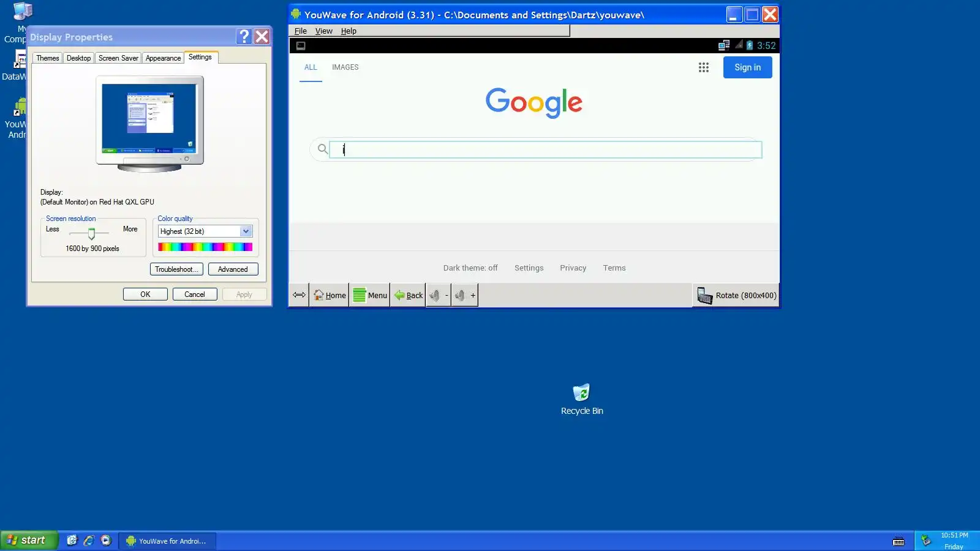This screenshot has width=980, height=551.
Task: Open the File menu in YouWave
Action: pos(301,31)
